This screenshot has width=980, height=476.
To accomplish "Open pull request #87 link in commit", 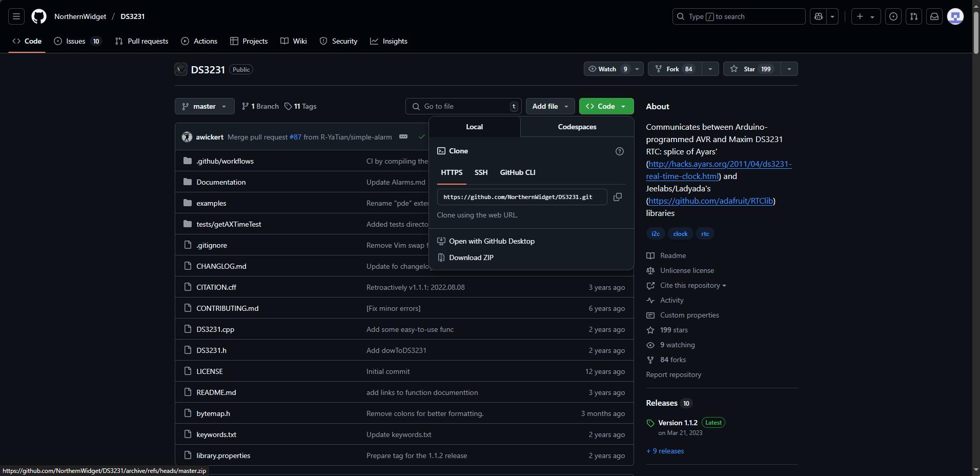I will [x=295, y=137].
